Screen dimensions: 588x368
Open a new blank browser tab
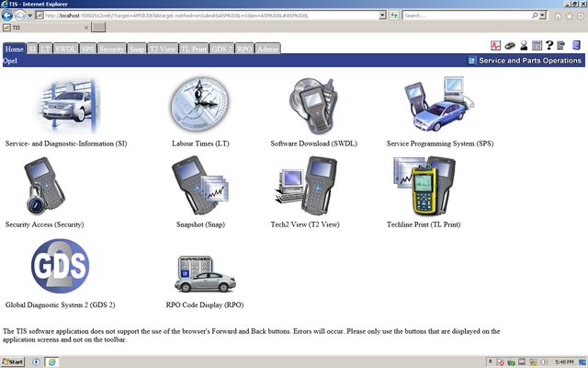coord(98,28)
